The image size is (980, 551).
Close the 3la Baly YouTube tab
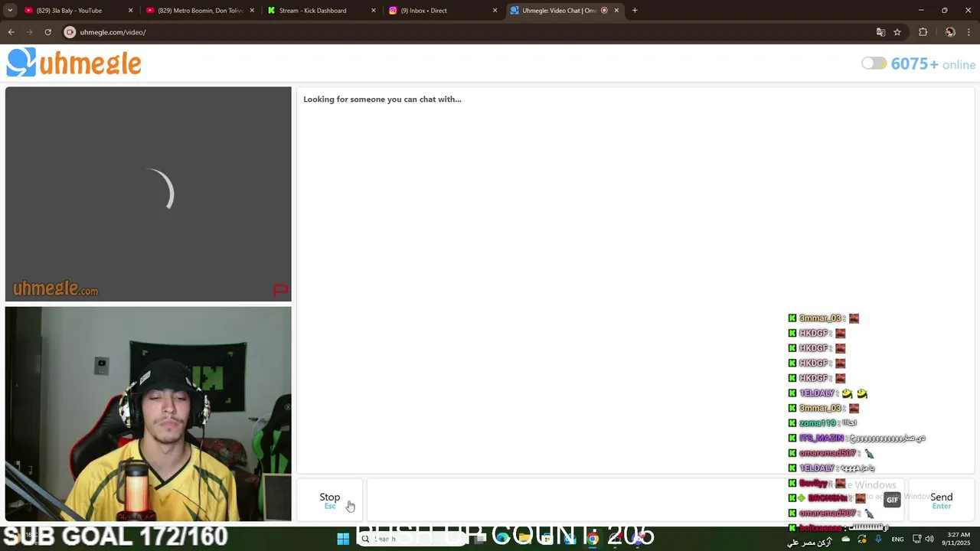tap(130, 11)
